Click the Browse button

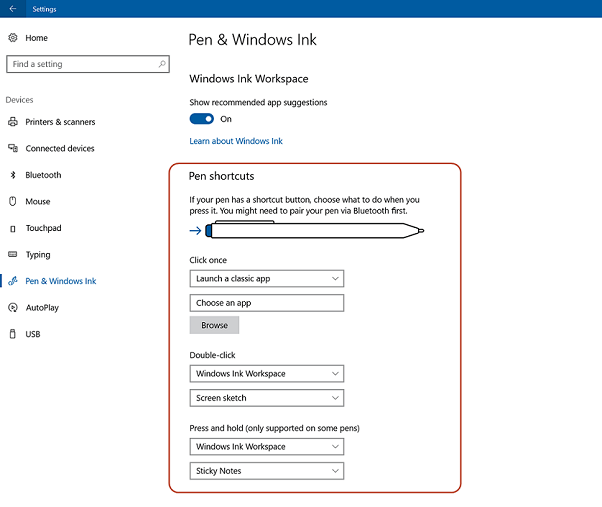pyautogui.click(x=214, y=325)
